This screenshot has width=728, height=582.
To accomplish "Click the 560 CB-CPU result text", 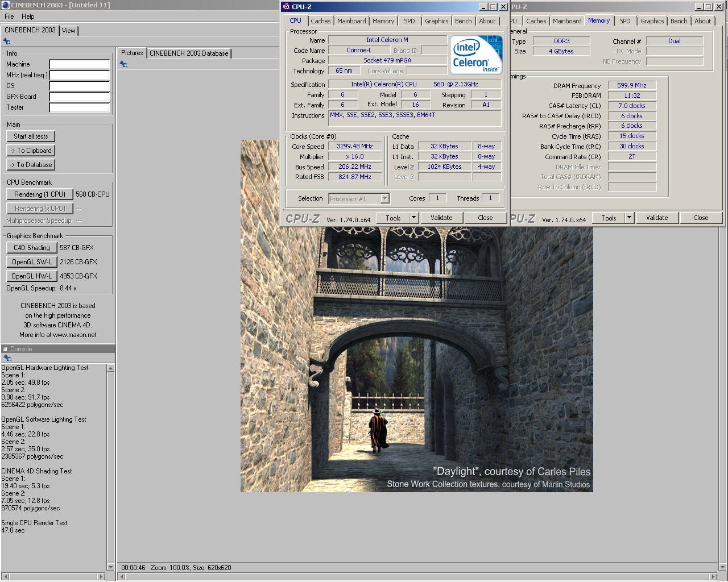I will [93, 194].
